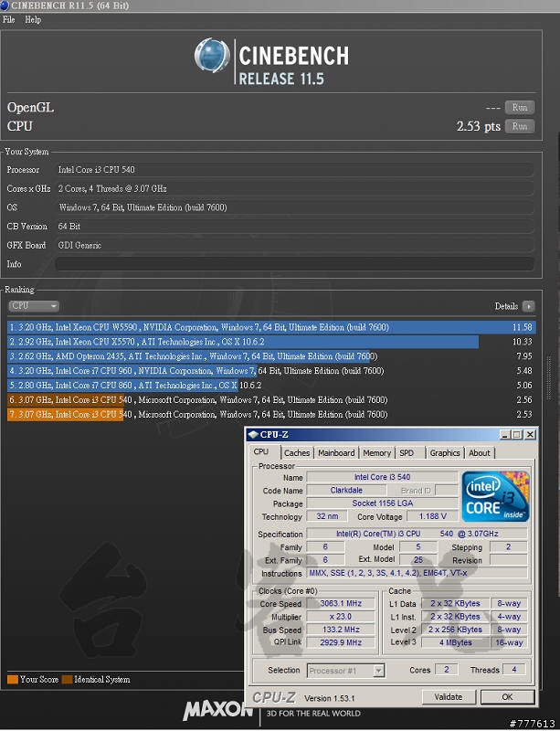Screen dimensions: 560x731
Task: Open the Processor #1 selection dropdown
Action: [x=345, y=671]
